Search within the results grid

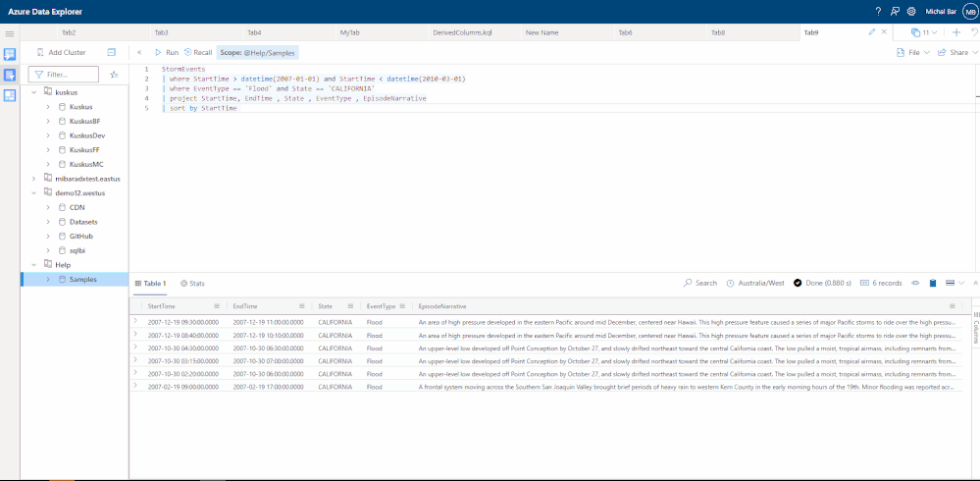tap(700, 284)
